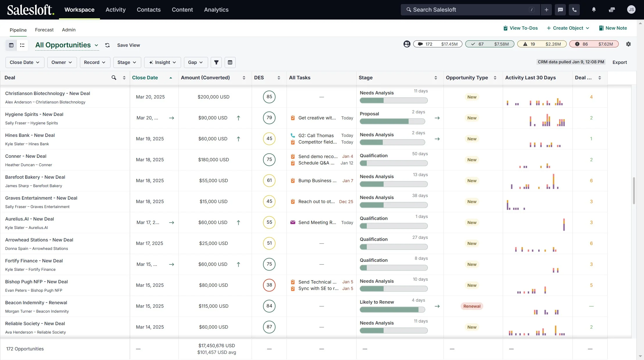Click the Salesloft logo
This screenshot has width=644, height=360.
[x=31, y=10]
